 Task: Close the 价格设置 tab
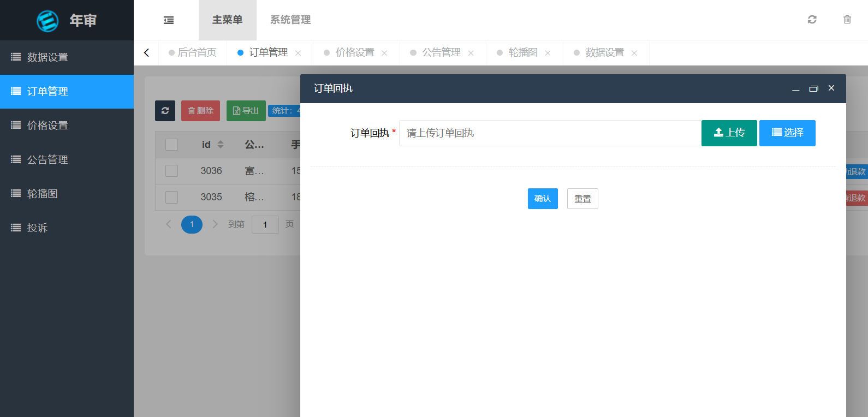[x=384, y=53]
